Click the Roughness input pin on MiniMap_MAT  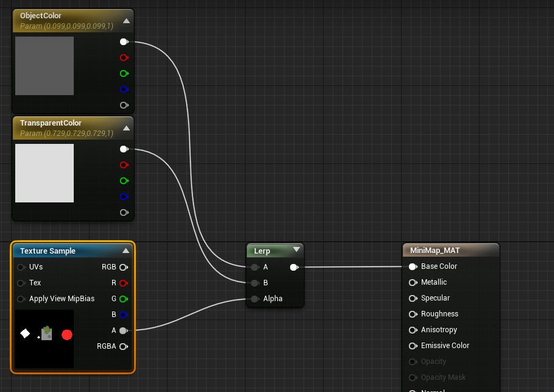coord(413,314)
